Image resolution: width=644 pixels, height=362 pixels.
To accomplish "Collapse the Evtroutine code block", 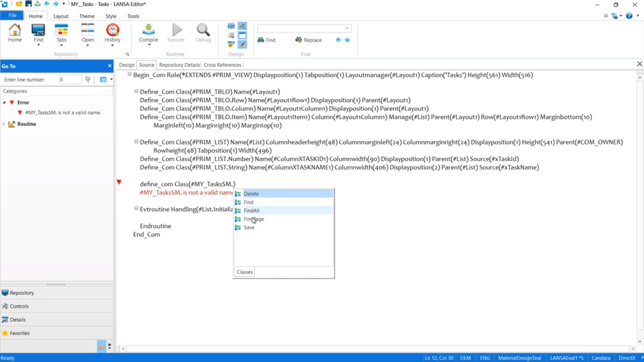I will [136, 208].
